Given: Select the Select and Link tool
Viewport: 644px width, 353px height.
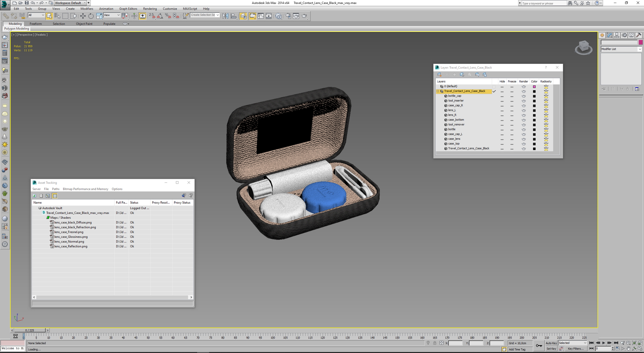Looking at the screenshot, I should pyautogui.click(x=6, y=16).
